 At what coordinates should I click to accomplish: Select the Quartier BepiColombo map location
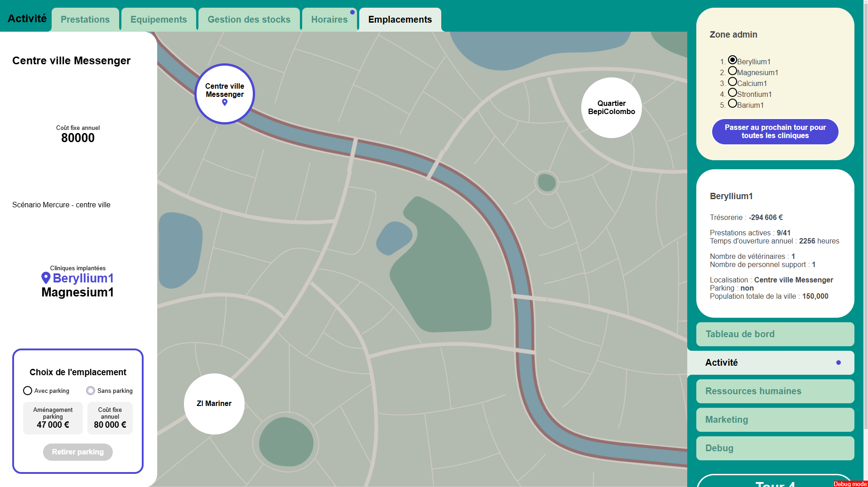611,108
